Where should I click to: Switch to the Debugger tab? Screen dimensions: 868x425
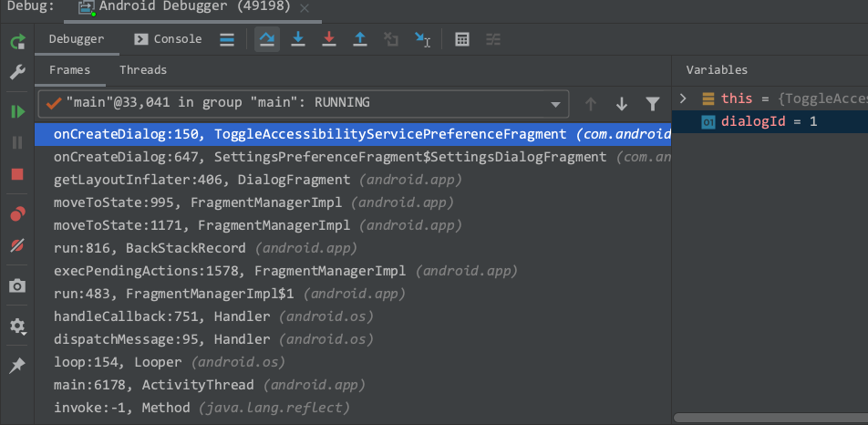(77, 39)
